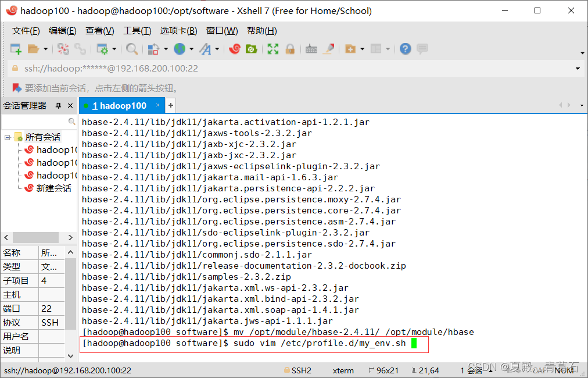The height and width of the screenshot is (378, 588).
Task: Open the 编辑(E) menu
Action: pos(63,31)
